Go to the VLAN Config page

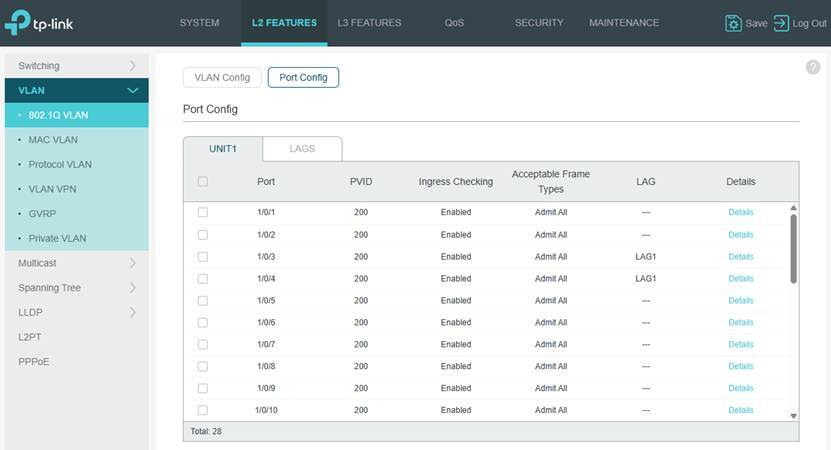tap(222, 77)
